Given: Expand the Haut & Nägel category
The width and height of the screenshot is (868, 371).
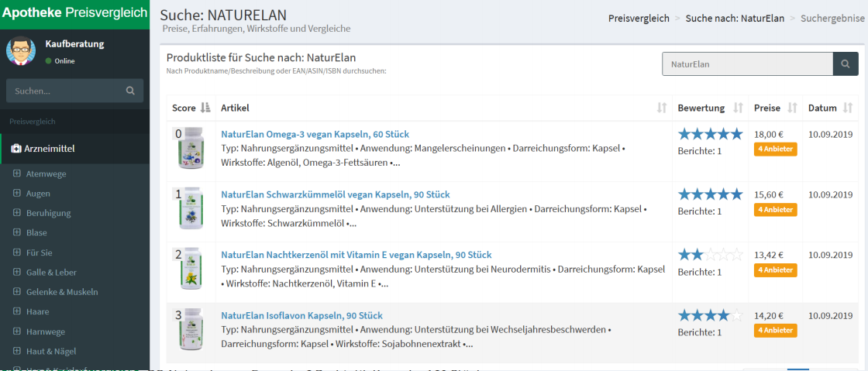Looking at the screenshot, I should (16, 351).
